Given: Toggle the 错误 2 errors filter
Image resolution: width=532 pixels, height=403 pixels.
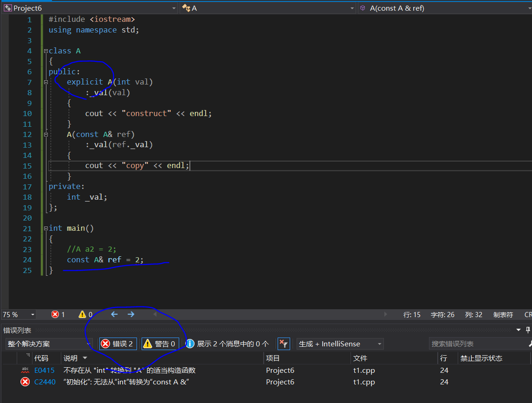Looking at the screenshot, I should pyautogui.click(x=118, y=344).
